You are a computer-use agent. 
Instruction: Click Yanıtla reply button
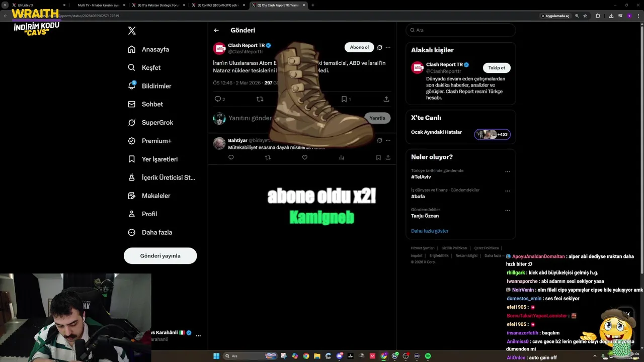point(377,118)
